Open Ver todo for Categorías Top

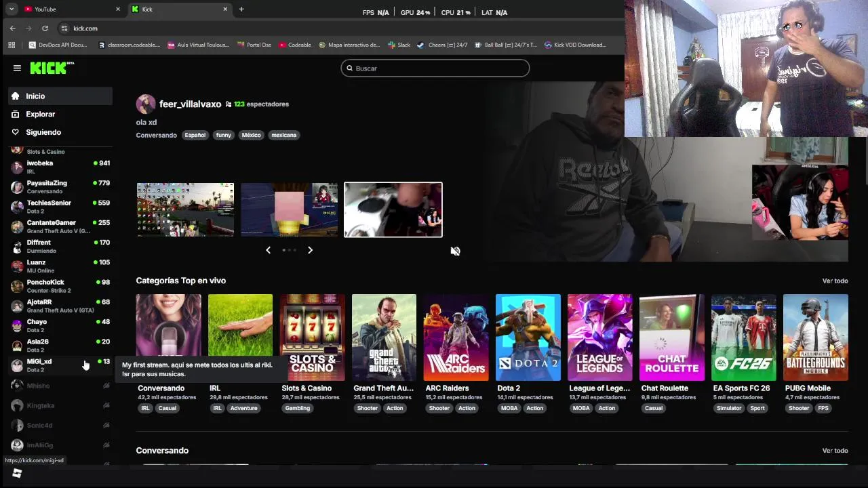tap(835, 281)
